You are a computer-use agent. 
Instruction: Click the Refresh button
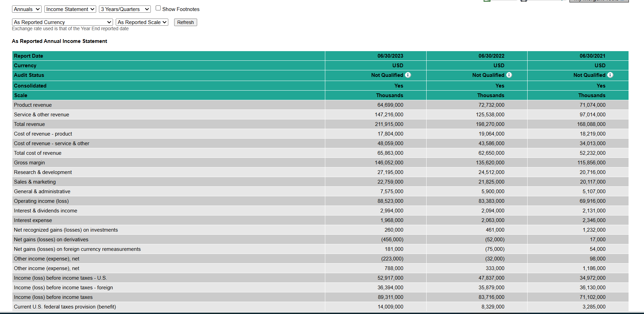pyautogui.click(x=185, y=22)
